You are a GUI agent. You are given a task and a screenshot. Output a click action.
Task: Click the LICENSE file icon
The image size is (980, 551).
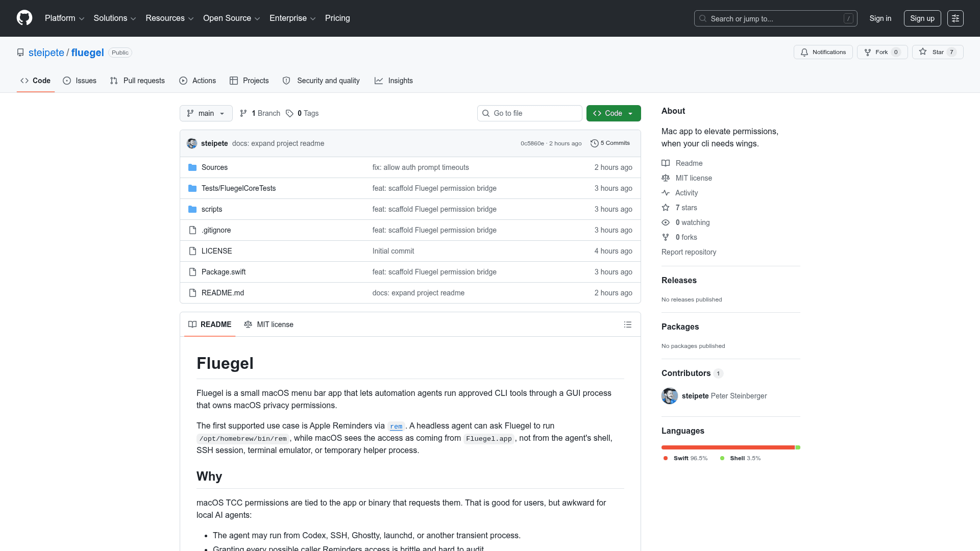click(x=192, y=251)
